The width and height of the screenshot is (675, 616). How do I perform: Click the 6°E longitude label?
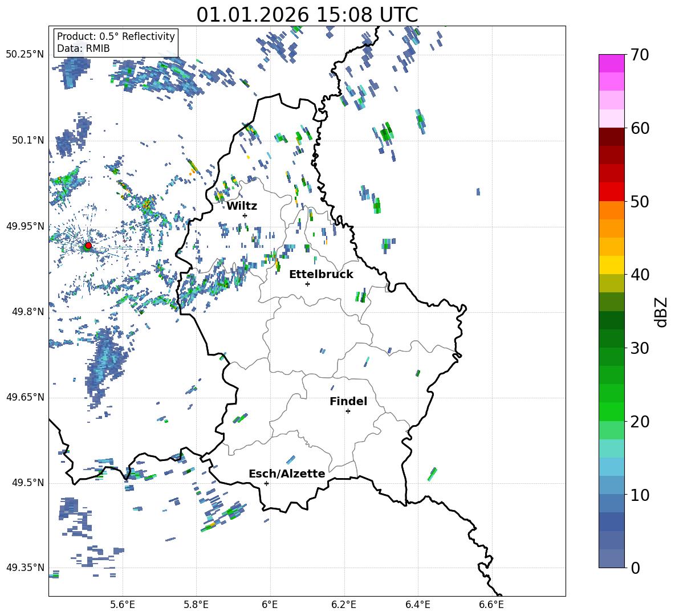tap(270, 605)
